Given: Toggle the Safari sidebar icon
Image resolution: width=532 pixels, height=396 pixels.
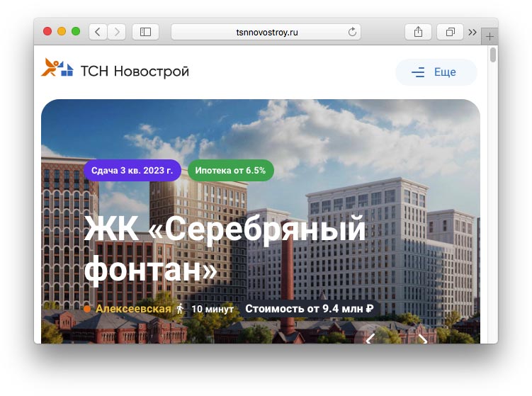Looking at the screenshot, I should click(x=145, y=32).
